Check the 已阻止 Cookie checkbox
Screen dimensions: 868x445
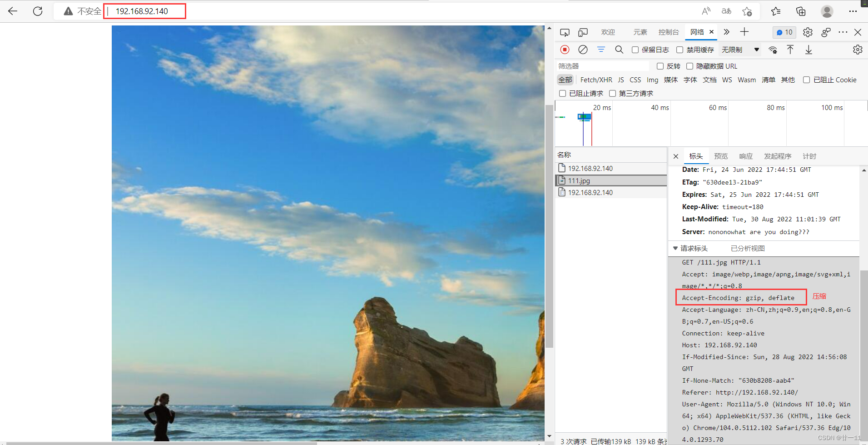[x=807, y=80]
